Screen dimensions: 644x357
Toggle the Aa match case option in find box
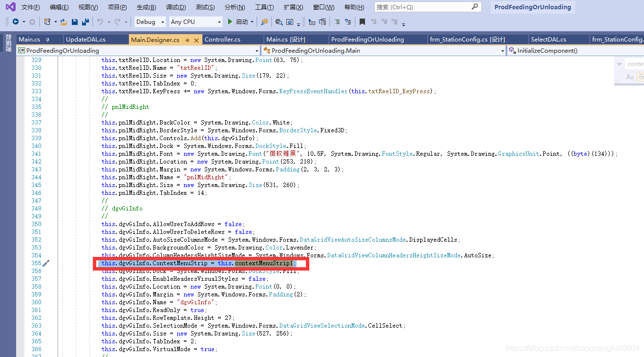(630, 77)
